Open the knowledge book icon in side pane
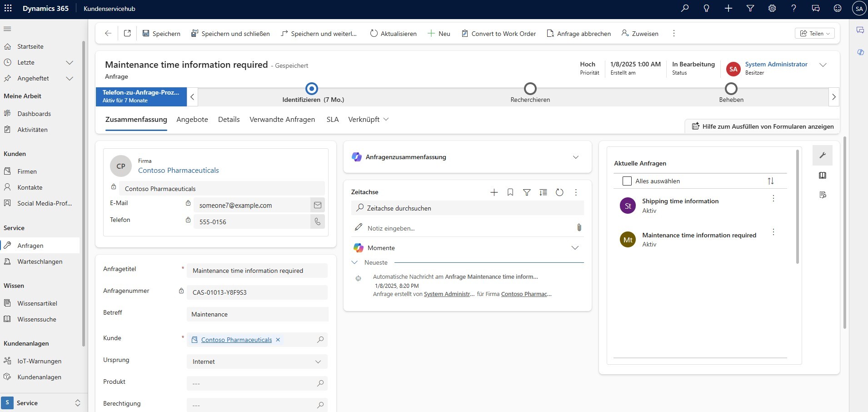 tap(823, 176)
